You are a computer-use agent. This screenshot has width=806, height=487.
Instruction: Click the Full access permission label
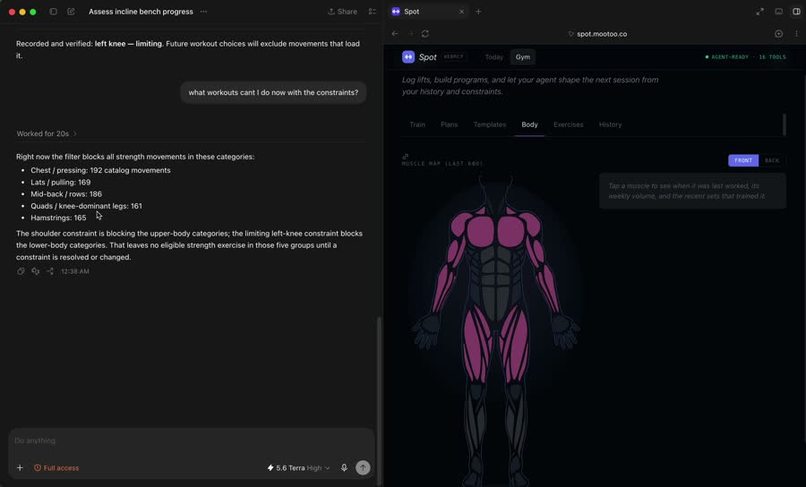point(57,468)
